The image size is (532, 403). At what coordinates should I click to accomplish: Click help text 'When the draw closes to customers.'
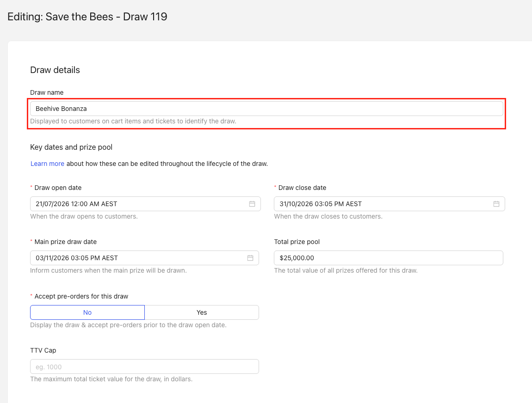328,216
